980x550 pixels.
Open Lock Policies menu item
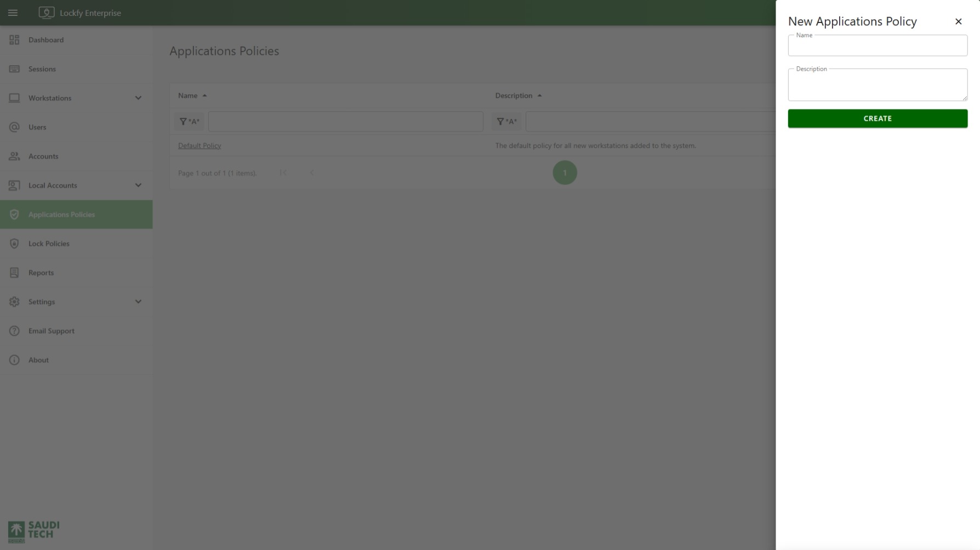76,243
